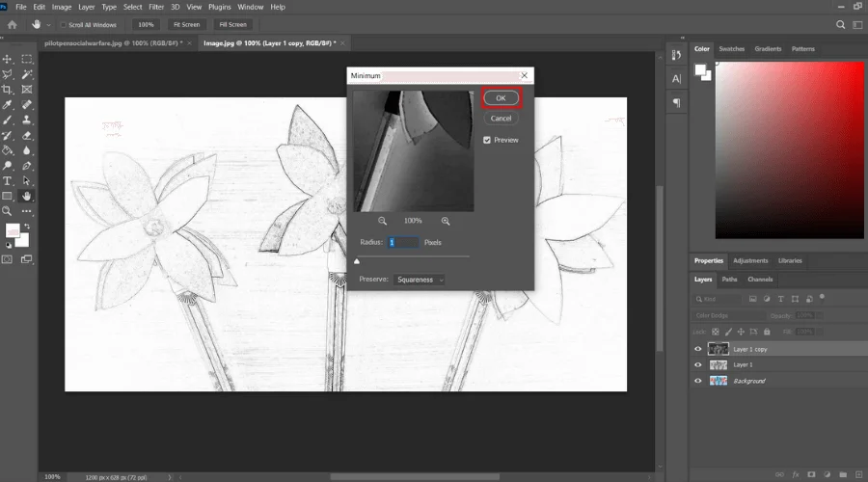Viewport: 868px width, 482px height.
Task: Open the layer Fill dropdown arrow
Action: (819, 332)
